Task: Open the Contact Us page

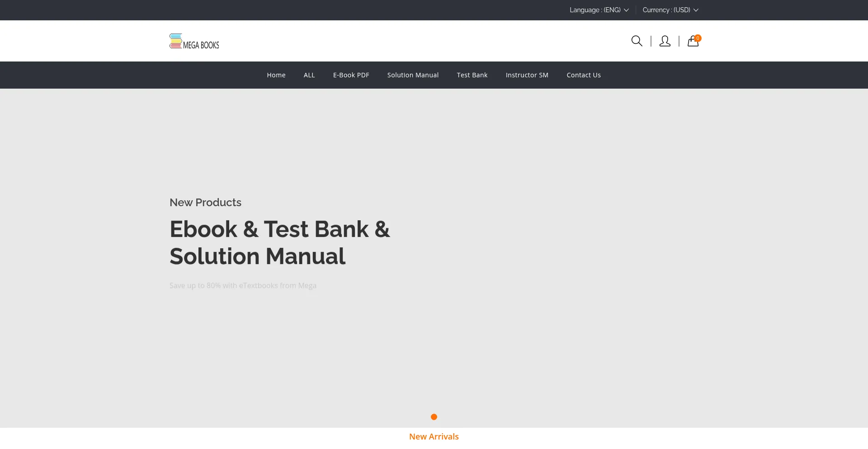Action: 584,75
